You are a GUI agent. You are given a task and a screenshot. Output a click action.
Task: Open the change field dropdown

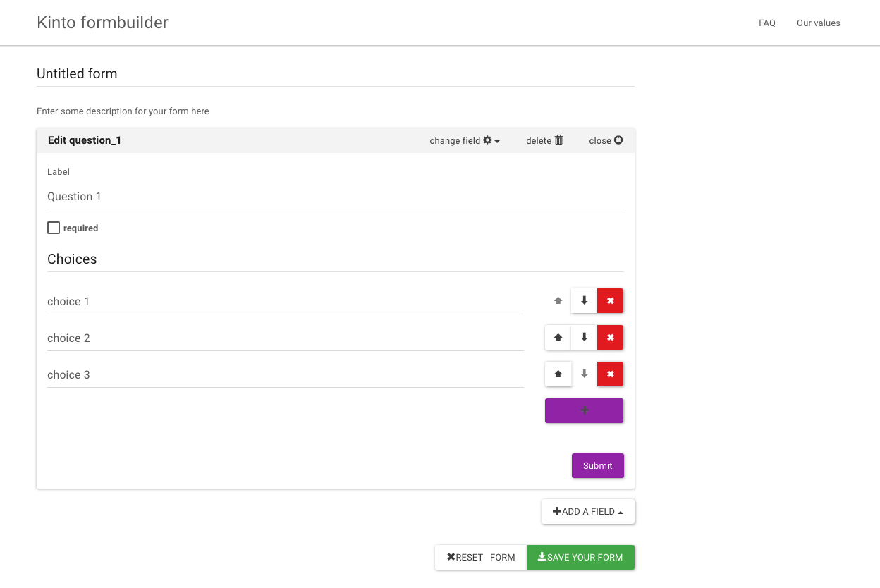coord(465,140)
